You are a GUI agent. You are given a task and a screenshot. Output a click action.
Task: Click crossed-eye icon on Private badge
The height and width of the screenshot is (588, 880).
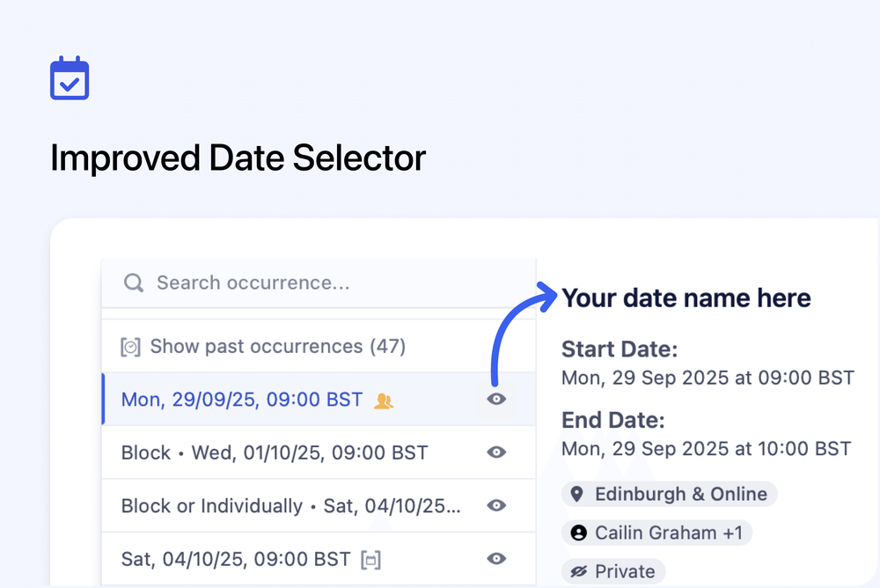tap(581, 571)
